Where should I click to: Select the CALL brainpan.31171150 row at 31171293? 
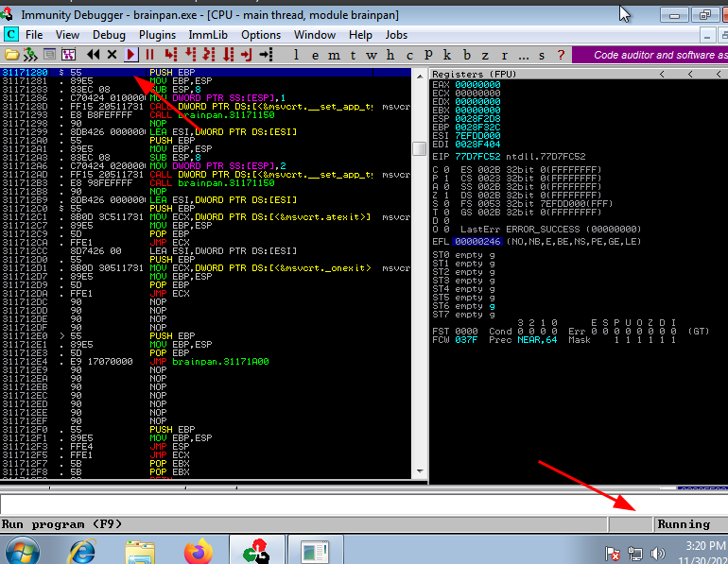pyautogui.click(x=206, y=115)
